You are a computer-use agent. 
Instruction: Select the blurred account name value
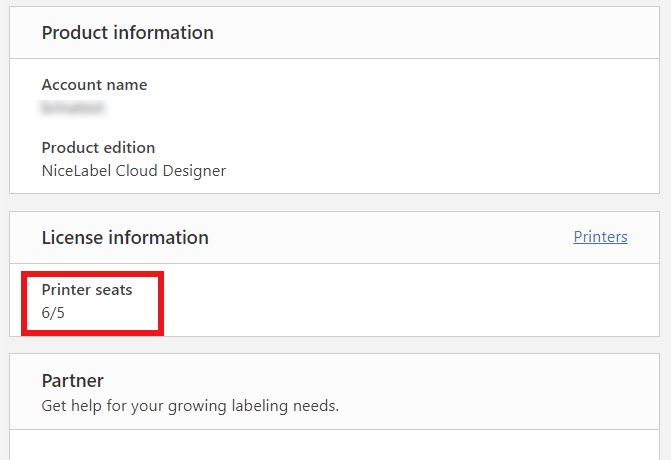73,107
